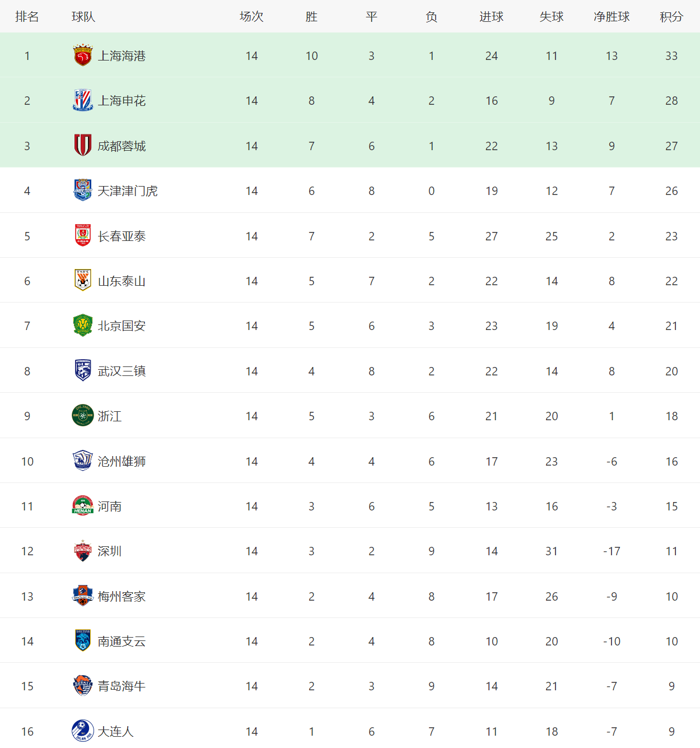Click the 沧州雄狮 team crest
Viewport: 700px width, 748px height.
[x=83, y=461]
